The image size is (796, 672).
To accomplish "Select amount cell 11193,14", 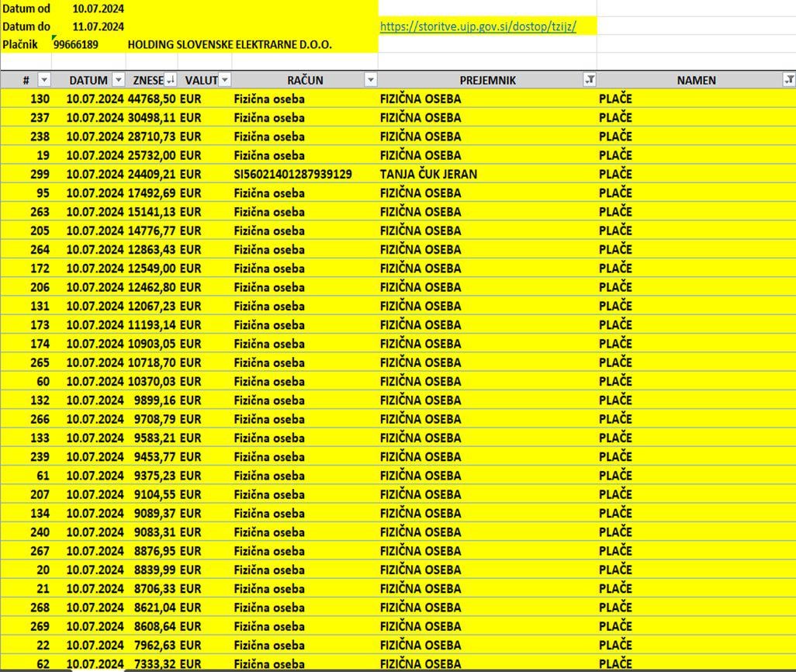I will pyautogui.click(x=151, y=324).
